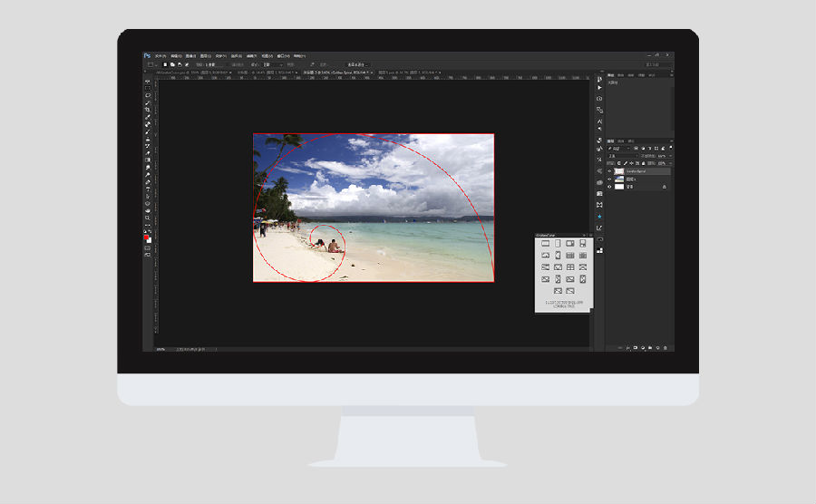Image resolution: width=816 pixels, height=504 pixels.
Task: Click the Photoshop Ps logo icon
Action: coord(147,55)
